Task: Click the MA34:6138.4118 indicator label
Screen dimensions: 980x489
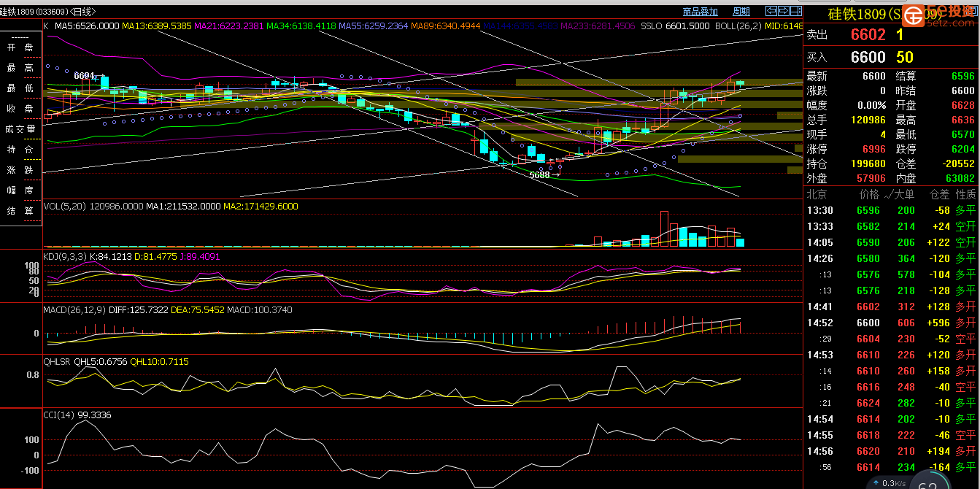Action: pos(301,26)
